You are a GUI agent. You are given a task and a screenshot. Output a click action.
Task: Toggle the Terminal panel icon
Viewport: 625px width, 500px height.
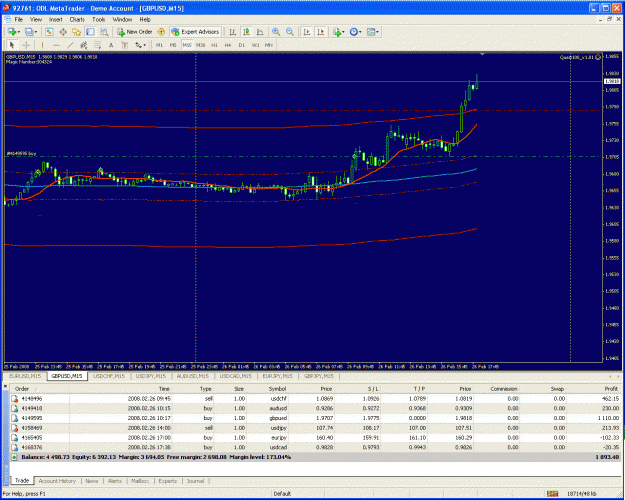tap(90, 32)
